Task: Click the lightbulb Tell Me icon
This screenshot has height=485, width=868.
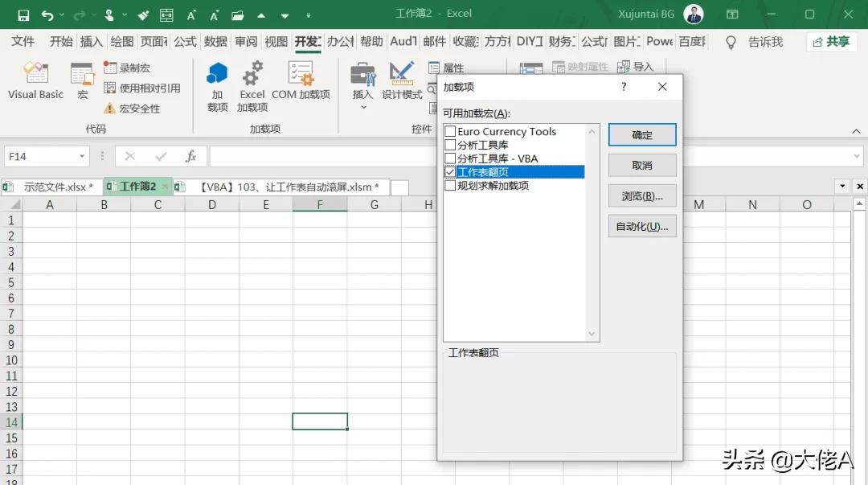Action: 731,42
